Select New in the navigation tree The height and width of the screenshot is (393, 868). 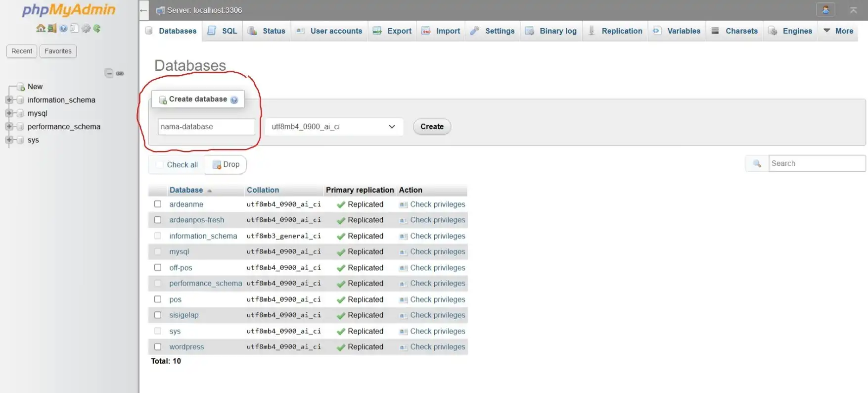[35, 87]
